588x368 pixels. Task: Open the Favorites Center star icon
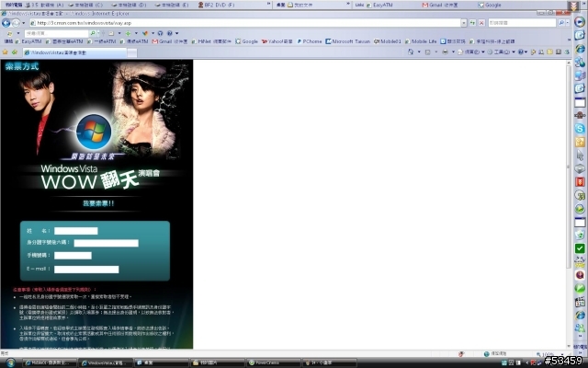click(6, 52)
